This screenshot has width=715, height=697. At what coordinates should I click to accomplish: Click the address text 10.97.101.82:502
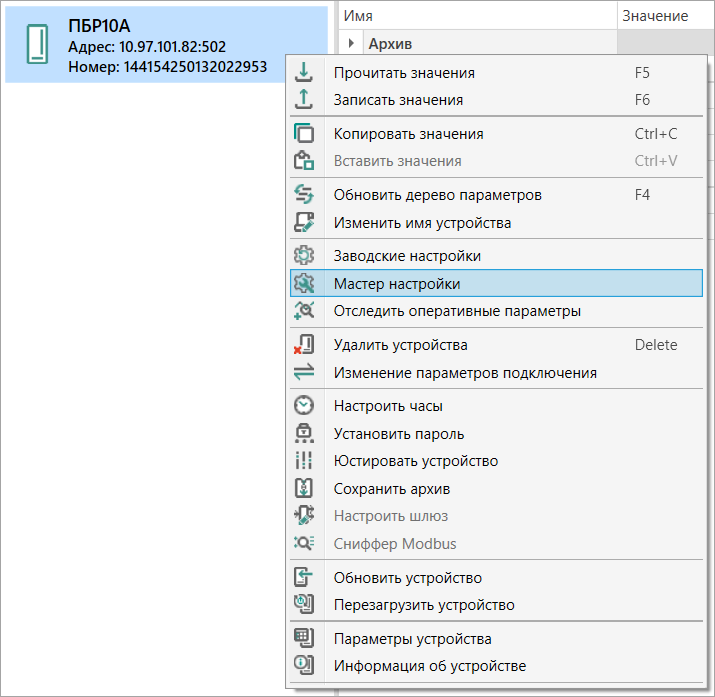tap(172, 46)
